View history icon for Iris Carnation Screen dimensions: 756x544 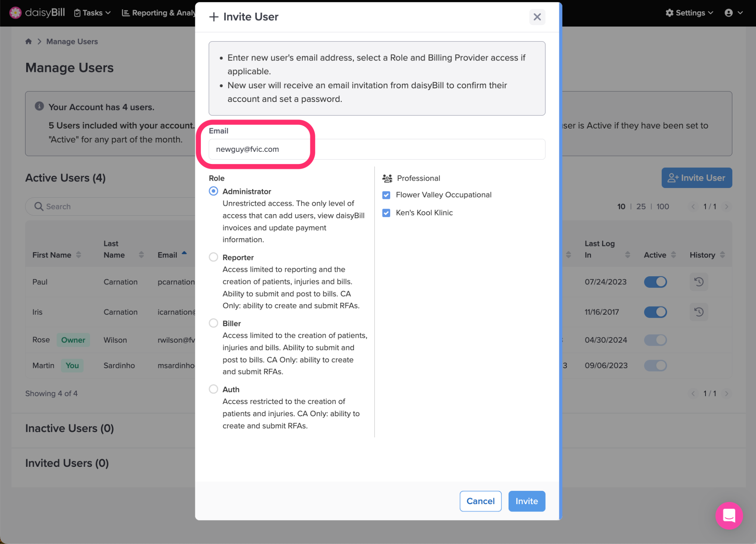(698, 312)
